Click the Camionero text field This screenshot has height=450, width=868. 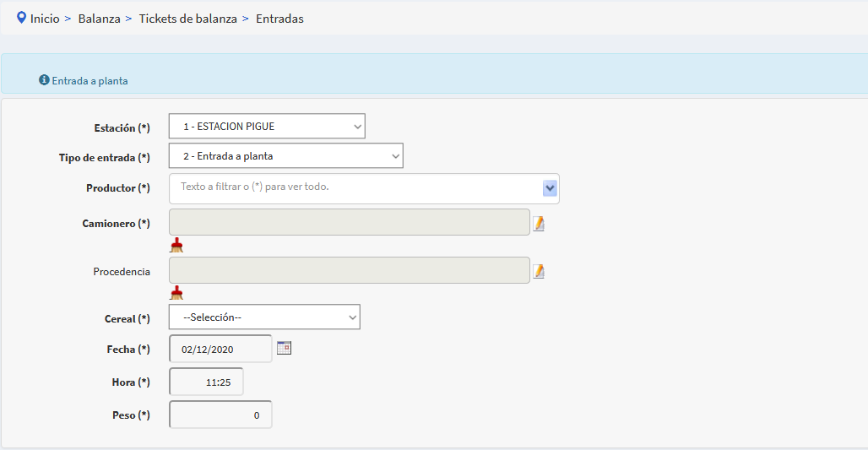click(350, 222)
